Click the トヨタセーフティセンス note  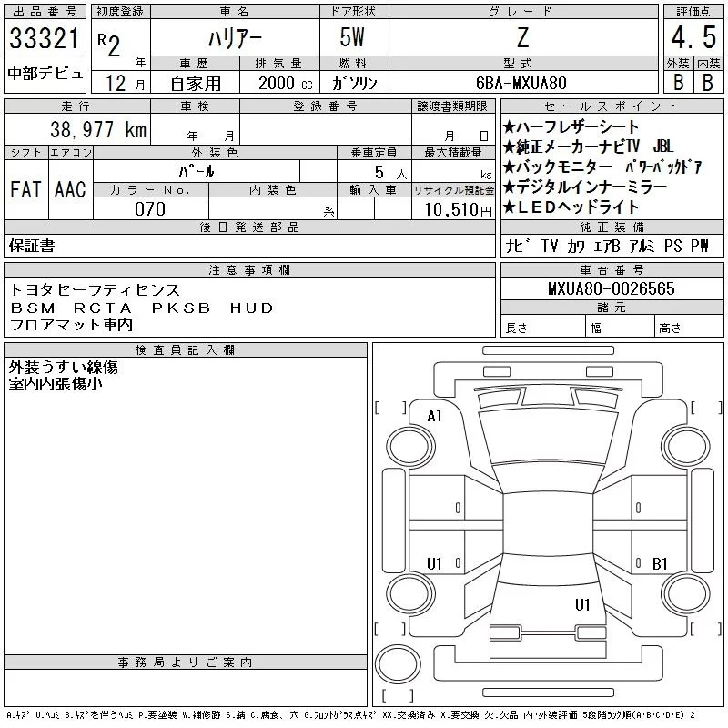(95, 290)
